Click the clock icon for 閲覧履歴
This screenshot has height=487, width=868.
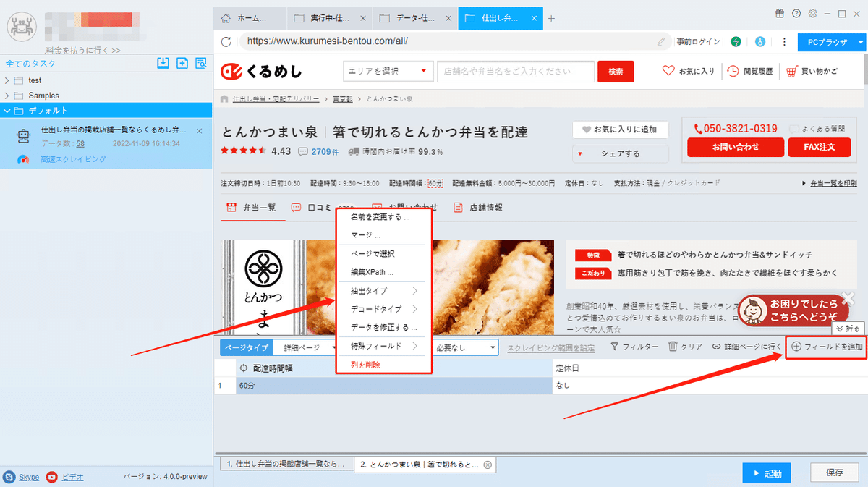point(733,71)
